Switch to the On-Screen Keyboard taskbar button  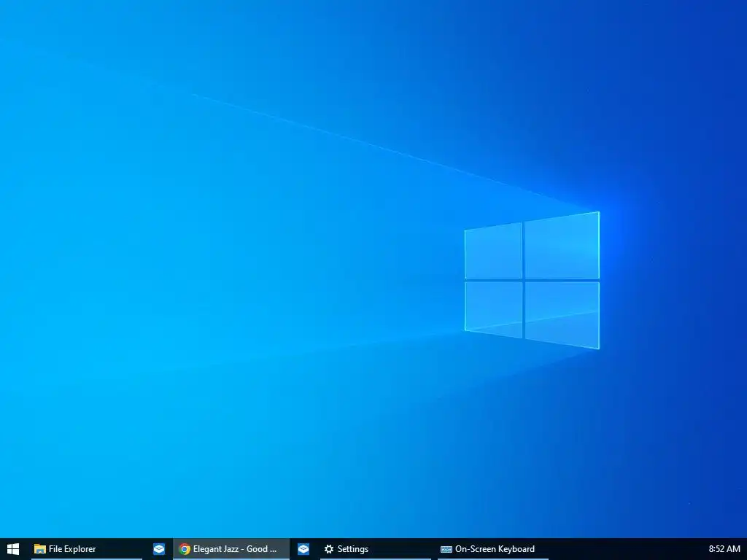493,549
